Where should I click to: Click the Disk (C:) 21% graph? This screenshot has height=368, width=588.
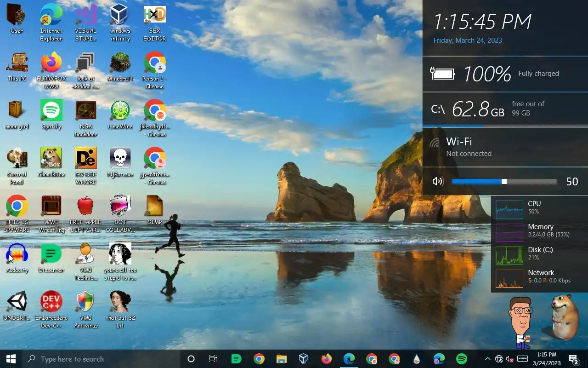509,255
